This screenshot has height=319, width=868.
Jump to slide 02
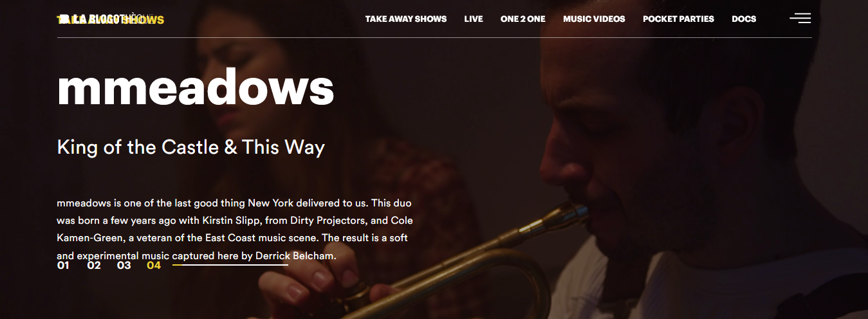94,265
